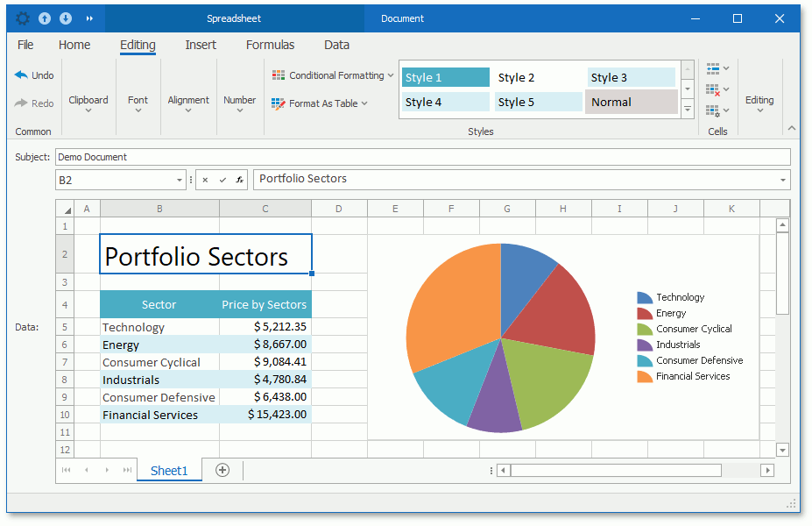Switch to the Formulas ribbon tab
The width and height of the screenshot is (812, 526).
point(270,45)
